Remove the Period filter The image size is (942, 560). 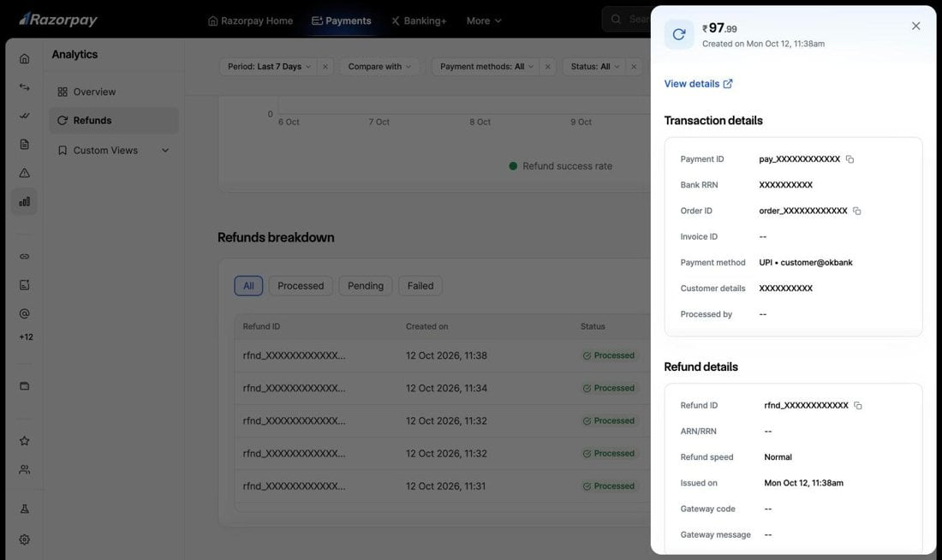coord(325,67)
